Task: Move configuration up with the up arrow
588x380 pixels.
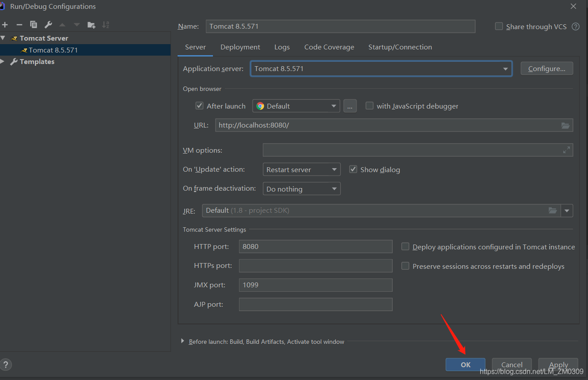Action: 62,25
